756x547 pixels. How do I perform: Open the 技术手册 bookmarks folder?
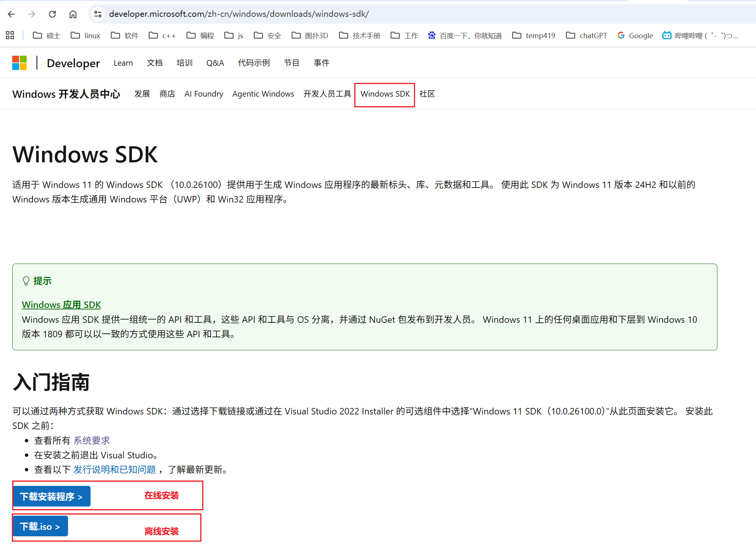tap(359, 35)
